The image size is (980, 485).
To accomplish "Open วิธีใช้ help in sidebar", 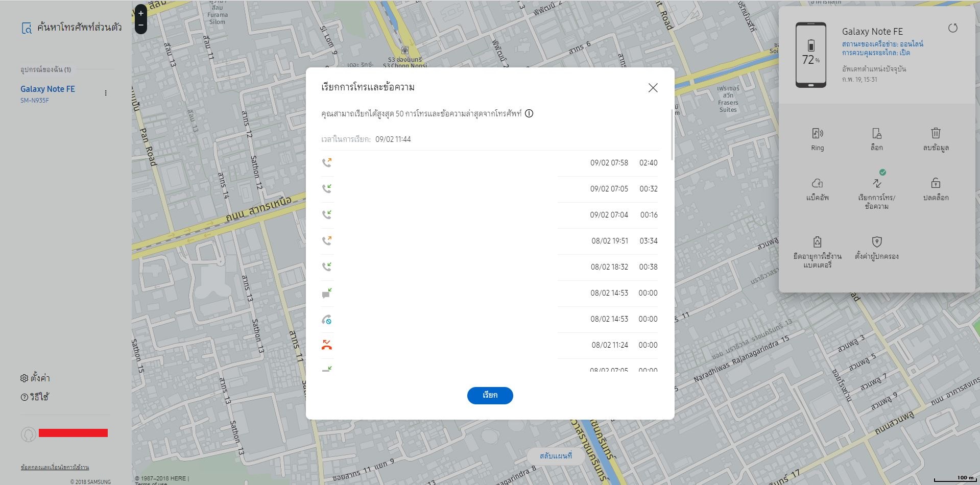I will pos(35,397).
